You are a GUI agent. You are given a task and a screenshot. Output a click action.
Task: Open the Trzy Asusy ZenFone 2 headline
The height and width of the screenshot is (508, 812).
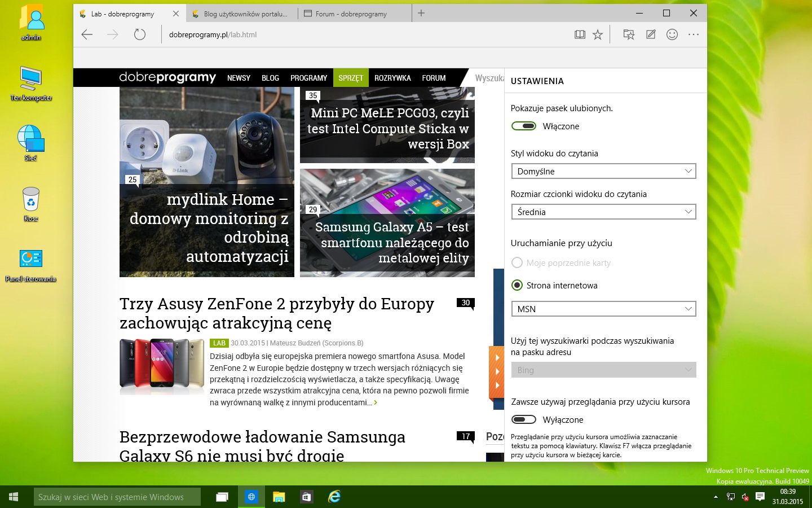(x=277, y=313)
